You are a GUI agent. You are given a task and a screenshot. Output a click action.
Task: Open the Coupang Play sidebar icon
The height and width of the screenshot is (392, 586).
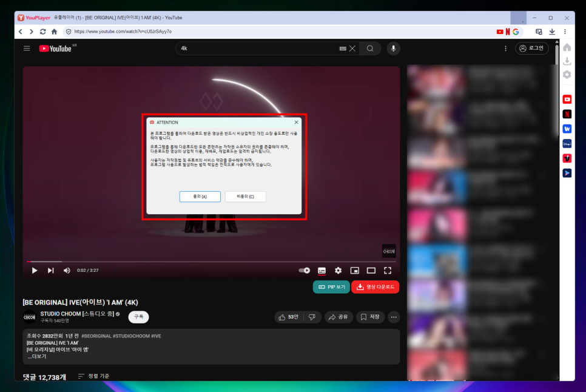click(567, 173)
